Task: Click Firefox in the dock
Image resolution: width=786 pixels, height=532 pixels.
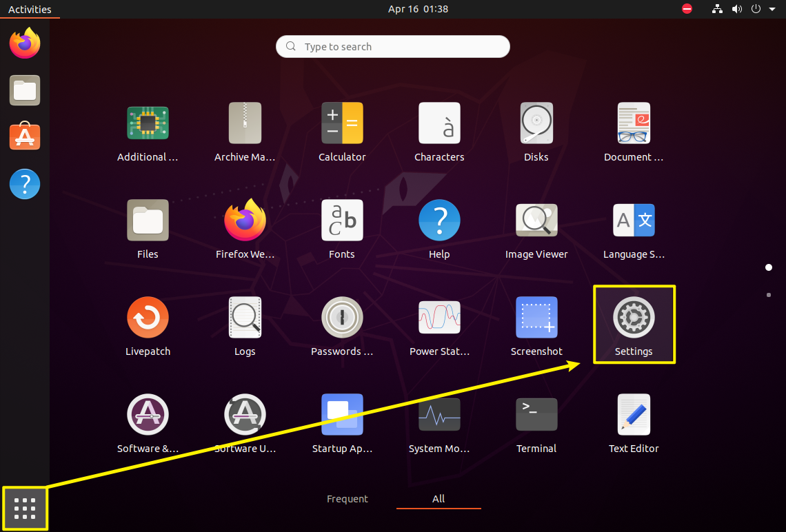Action: (x=25, y=43)
